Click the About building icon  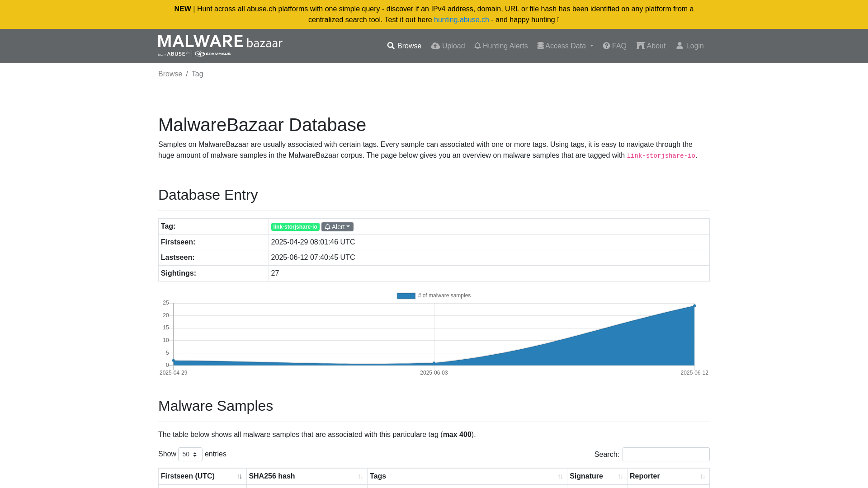click(641, 46)
